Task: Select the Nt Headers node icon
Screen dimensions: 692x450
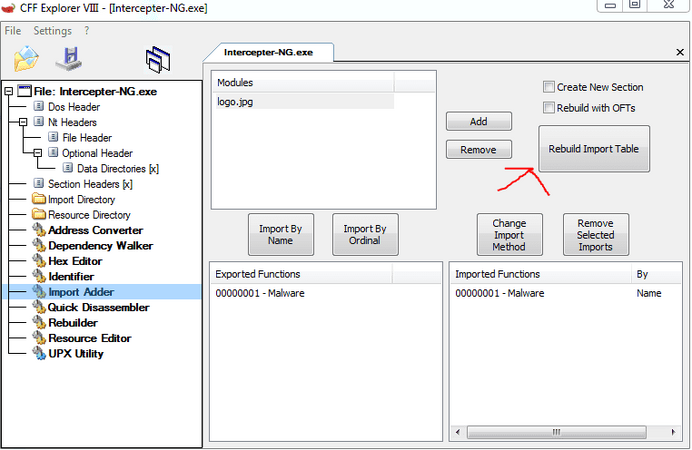Action: click(x=39, y=122)
